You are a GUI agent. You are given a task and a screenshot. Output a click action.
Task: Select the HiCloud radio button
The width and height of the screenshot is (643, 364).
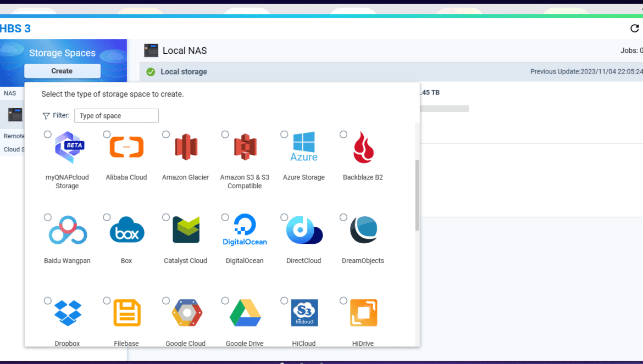[x=284, y=300]
